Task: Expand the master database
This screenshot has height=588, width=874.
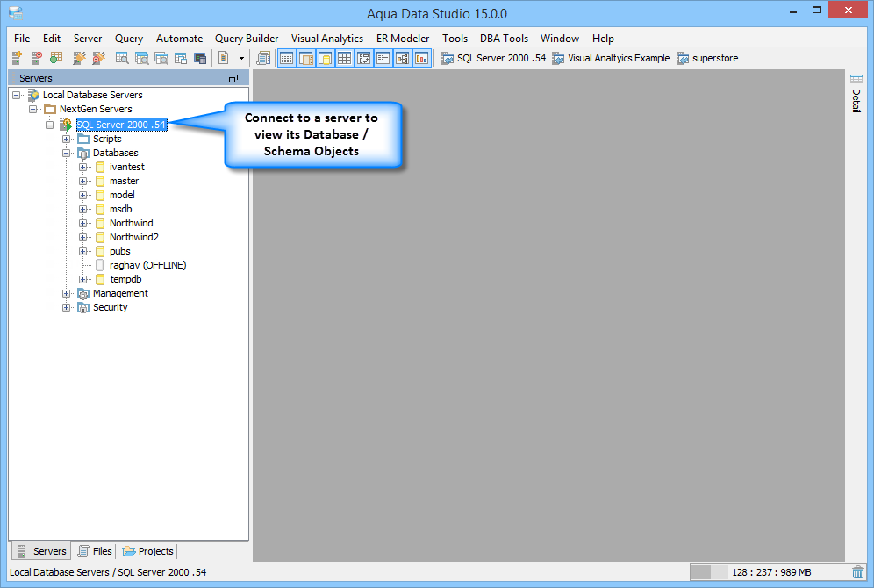Action: pyautogui.click(x=83, y=181)
